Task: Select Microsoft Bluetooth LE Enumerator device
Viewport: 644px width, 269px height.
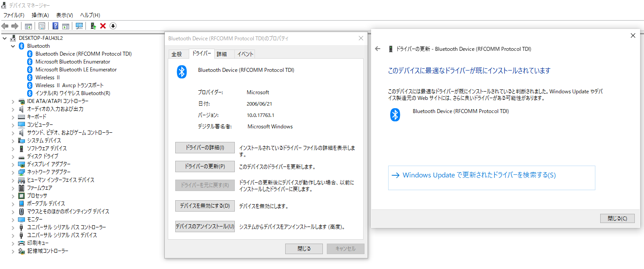Action: (76, 69)
